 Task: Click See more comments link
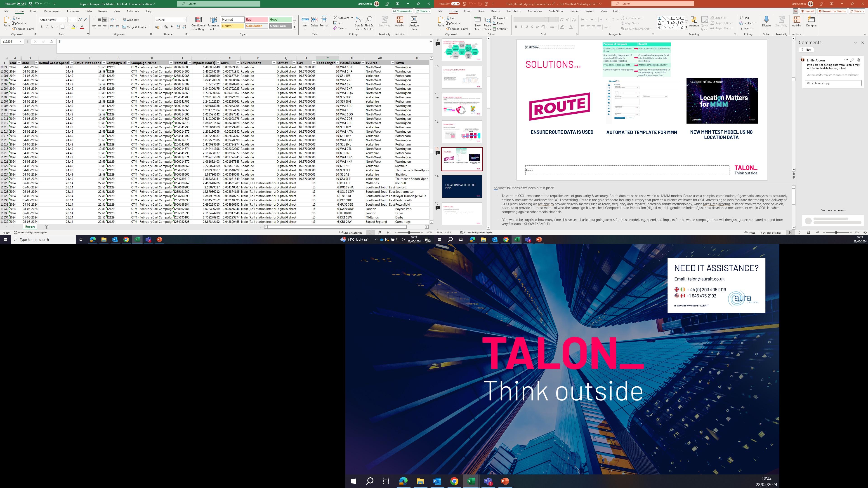[x=833, y=210]
